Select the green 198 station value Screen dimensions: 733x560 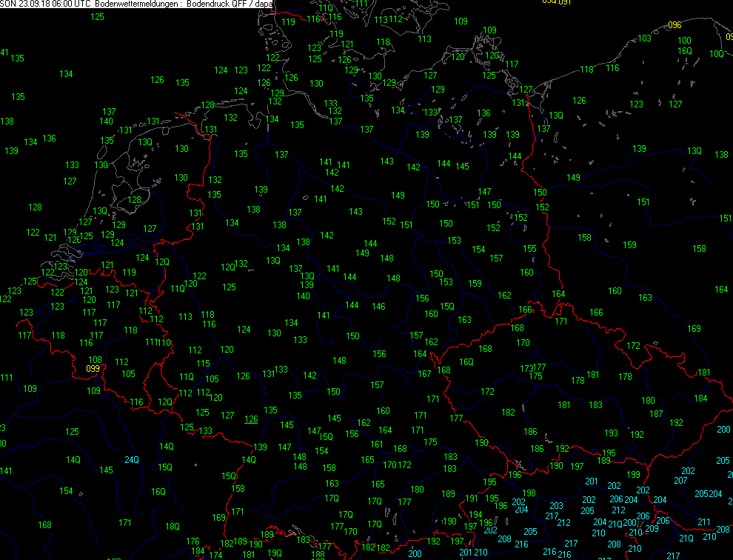coord(529,493)
